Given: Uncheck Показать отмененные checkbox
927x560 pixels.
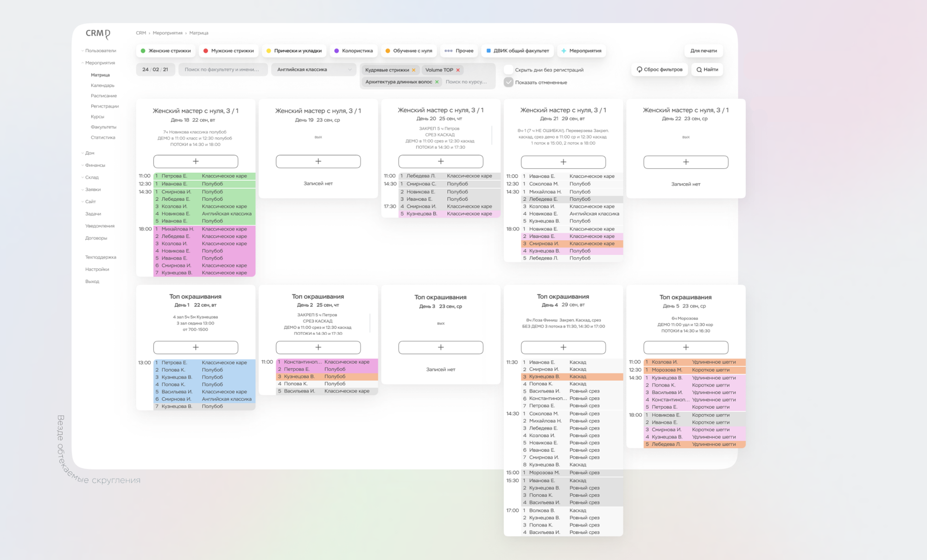Looking at the screenshot, I should pos(508,83).
